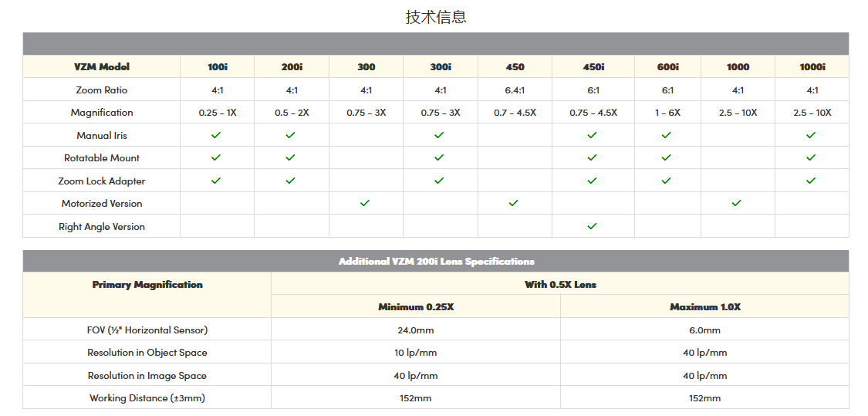The height and width of the screenshot is (416, 868).
Task: Select the VZM Model column header
Action: [x=102, y=67]
